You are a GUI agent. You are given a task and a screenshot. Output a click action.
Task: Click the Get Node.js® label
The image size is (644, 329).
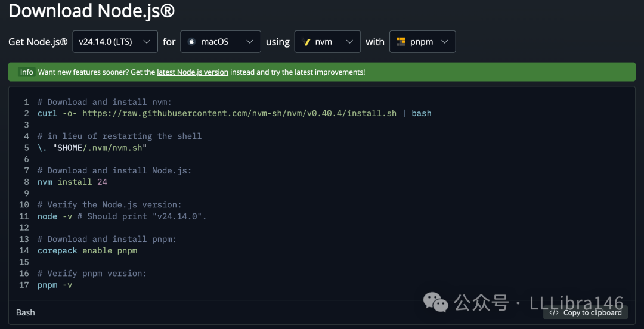38,42
